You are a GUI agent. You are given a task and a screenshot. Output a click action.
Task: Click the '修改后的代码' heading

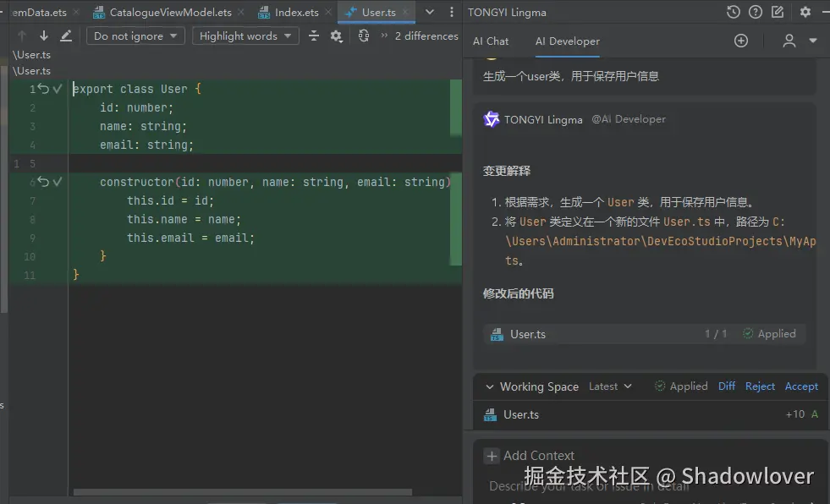(x=518, y=293)
